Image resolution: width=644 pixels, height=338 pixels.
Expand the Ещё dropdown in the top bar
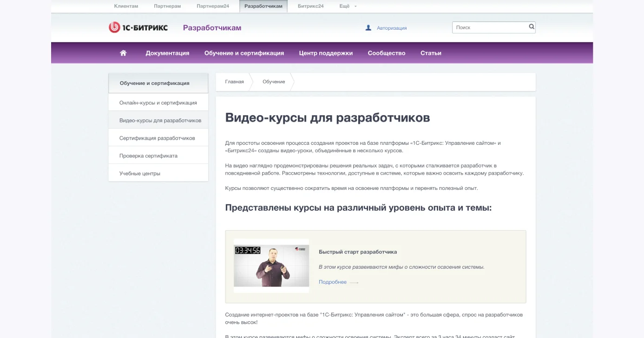tap(347, 6)
